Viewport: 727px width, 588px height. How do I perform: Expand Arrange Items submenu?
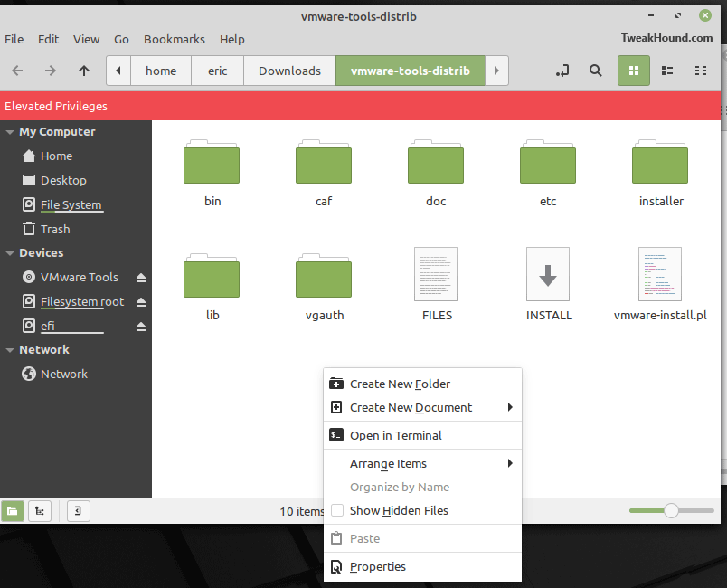click(422, 464)
